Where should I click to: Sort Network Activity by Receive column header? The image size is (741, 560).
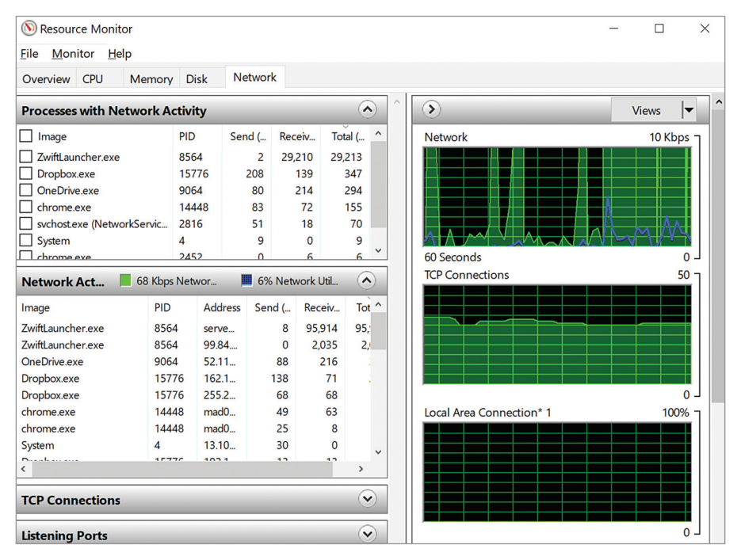point(320,308)
